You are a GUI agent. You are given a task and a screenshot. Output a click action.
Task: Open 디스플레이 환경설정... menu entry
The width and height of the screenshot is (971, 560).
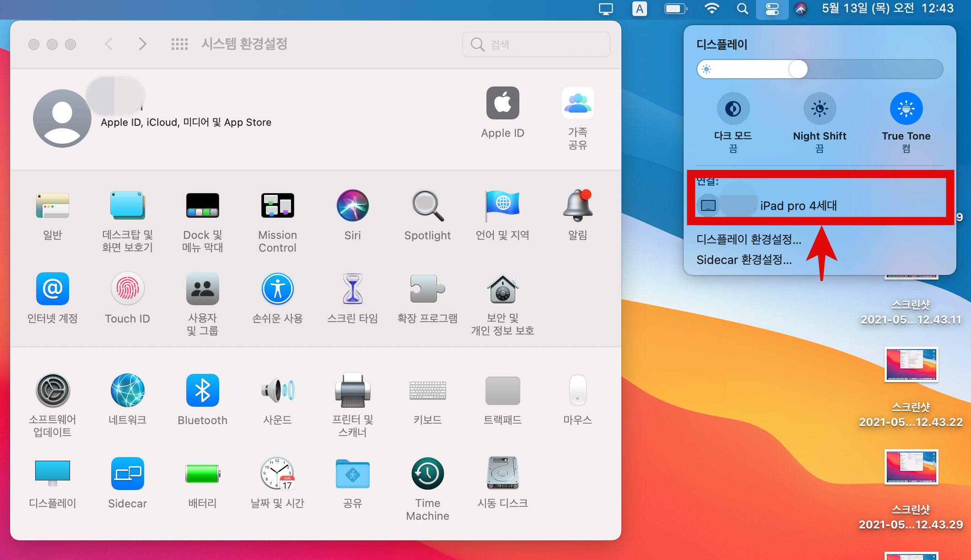click(749, 239)
